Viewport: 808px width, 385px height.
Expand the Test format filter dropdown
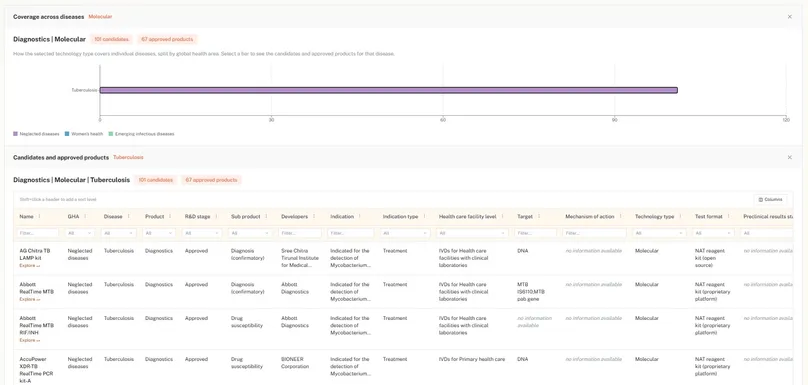click(x=713, y=233)
